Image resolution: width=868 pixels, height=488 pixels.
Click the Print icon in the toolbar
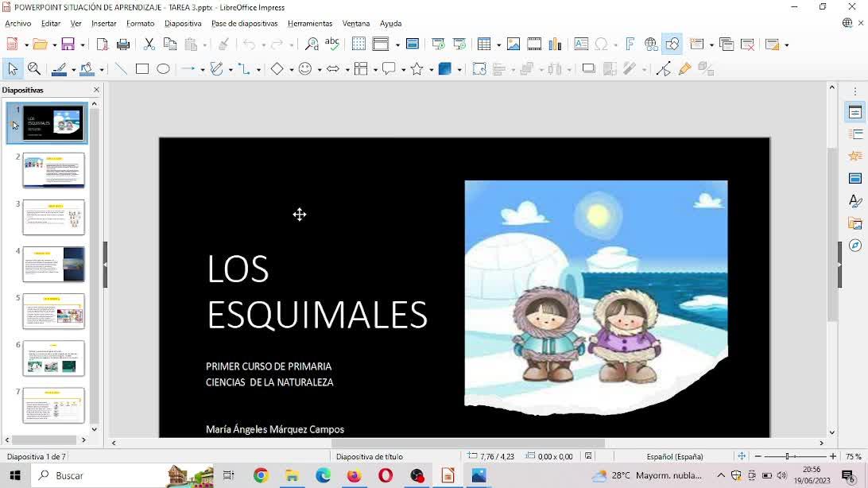point(123,45)
